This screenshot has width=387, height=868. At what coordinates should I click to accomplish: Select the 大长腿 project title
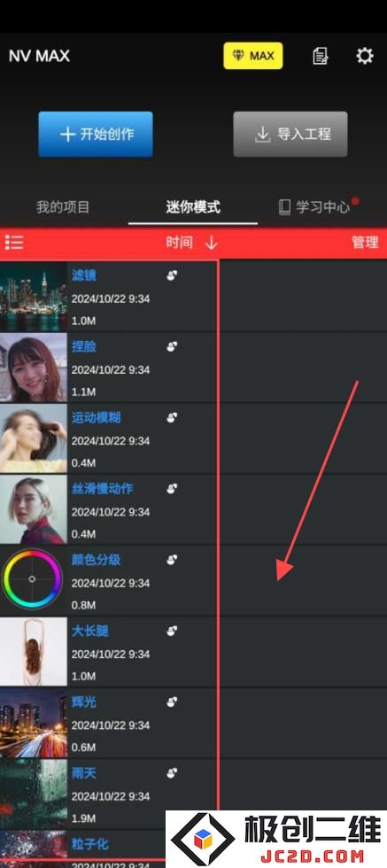tap(89, 631)
